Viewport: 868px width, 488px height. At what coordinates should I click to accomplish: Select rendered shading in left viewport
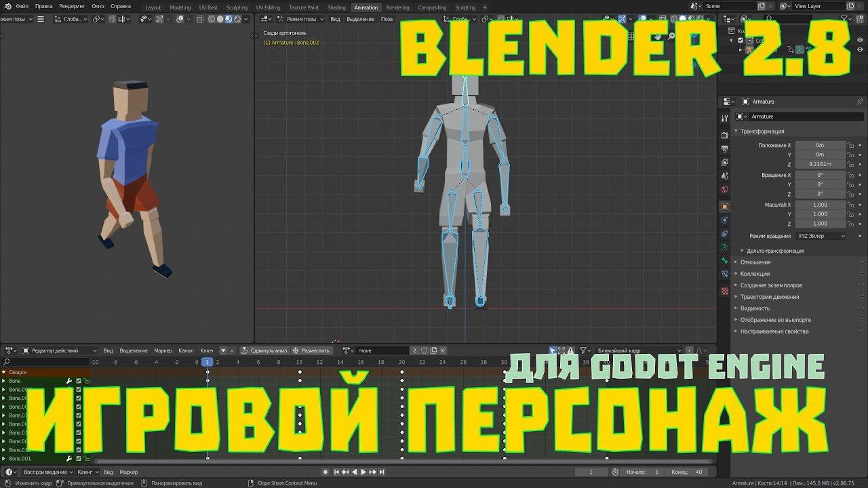pos(237,19)
